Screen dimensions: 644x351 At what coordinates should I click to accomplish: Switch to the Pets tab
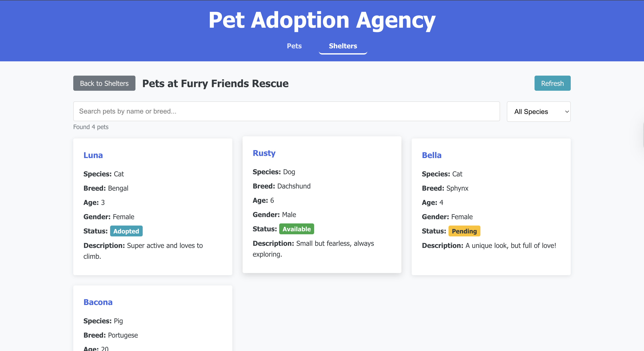point(294,46)
